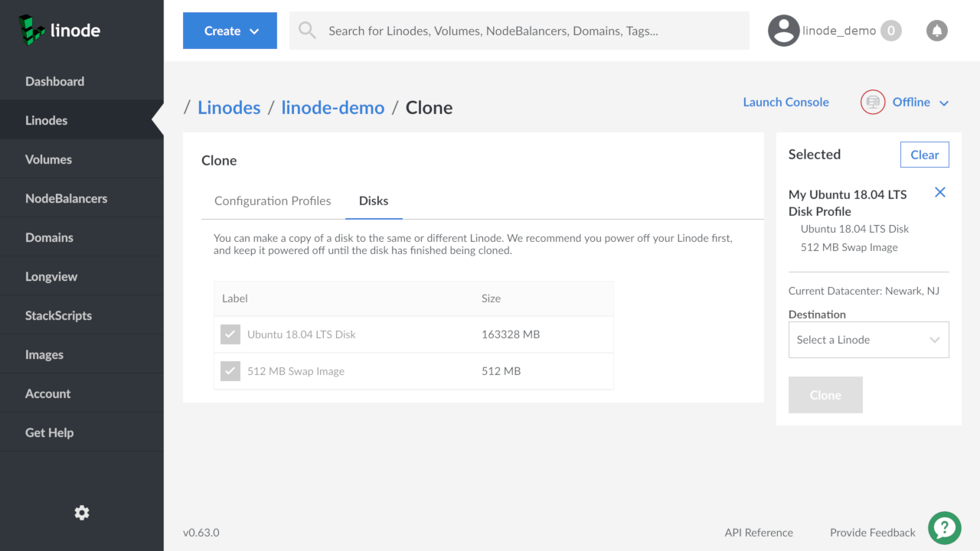Click the Clear button in Selected panel
The image size is (980, 551).
pyautogui.click(x=924, y=155)
